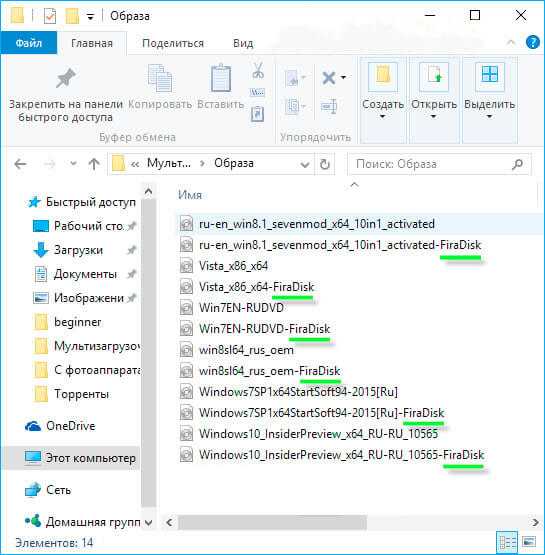The height and width of the screenshot is (555, 545).
Task: Expand the Создать dropdown
Action: click(x=383, y=91)
